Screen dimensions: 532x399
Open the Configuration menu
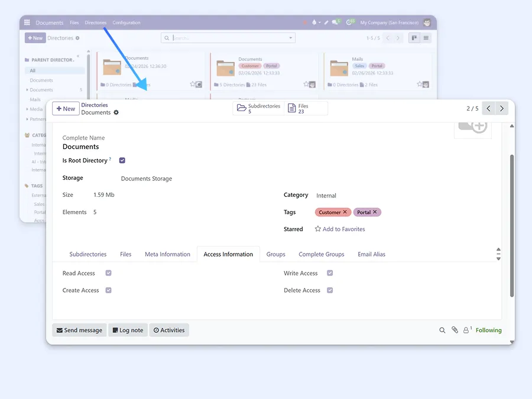click(126, 22)
